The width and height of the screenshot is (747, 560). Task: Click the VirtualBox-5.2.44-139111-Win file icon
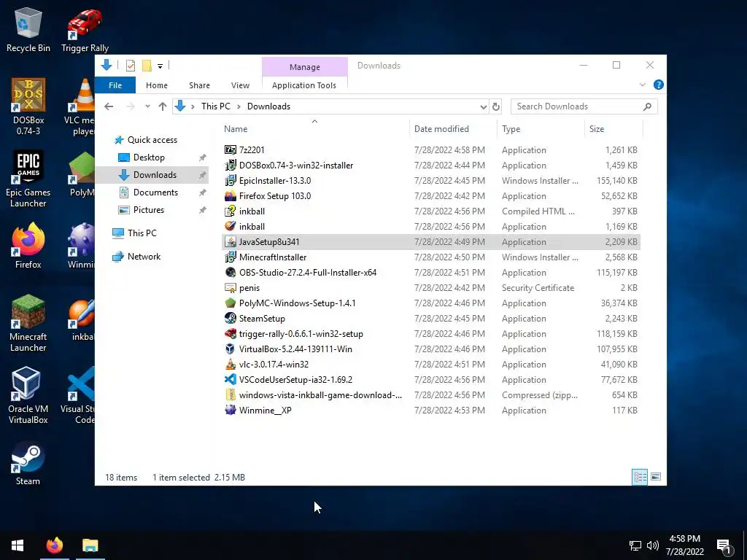[x=230, y=349]
